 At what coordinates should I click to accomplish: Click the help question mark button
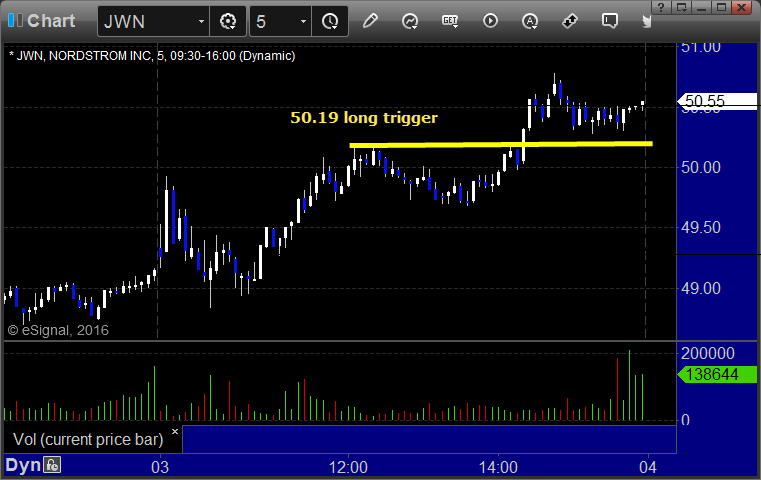pyautogui.click(x=661, y=7)
